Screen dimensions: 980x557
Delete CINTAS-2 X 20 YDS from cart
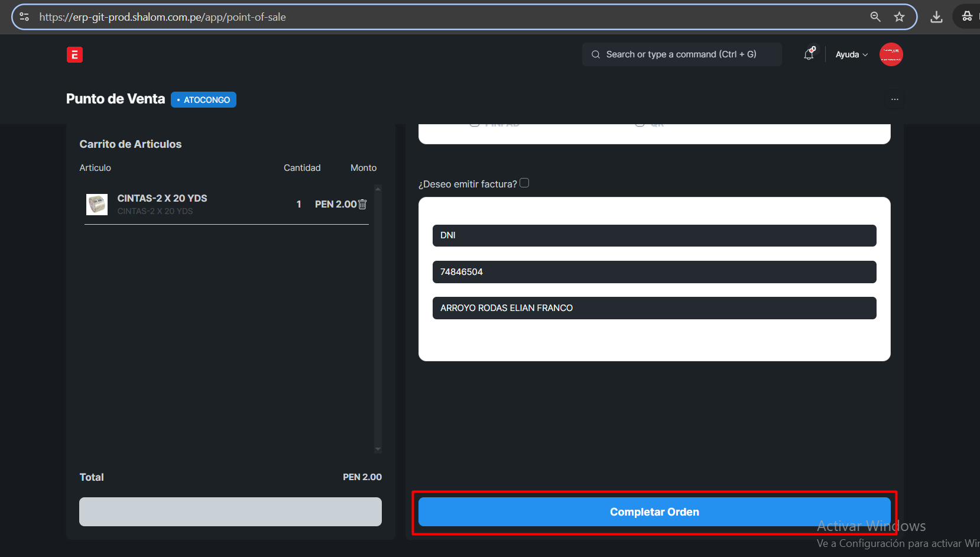[362, 204]
